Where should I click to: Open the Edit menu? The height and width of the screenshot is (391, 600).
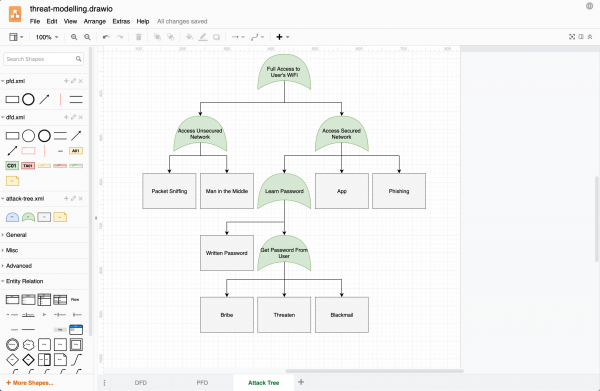(52, 21)
